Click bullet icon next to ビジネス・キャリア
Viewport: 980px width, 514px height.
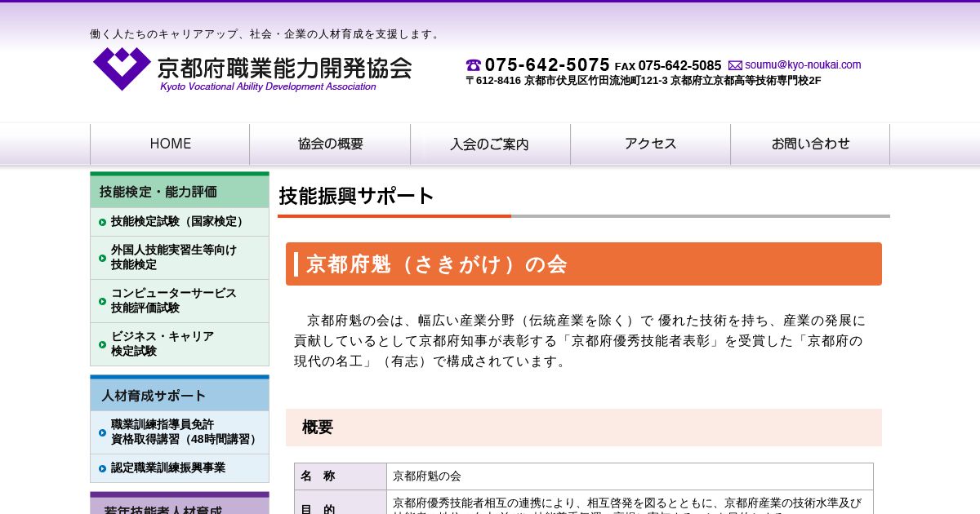click(x=102, y=344)
